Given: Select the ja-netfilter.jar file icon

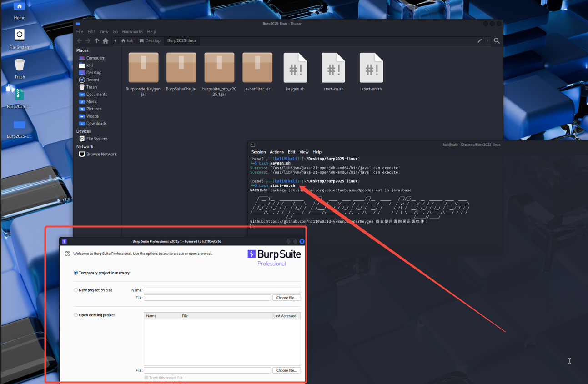Looking at the screenshot, I should [x=257, y=68].
